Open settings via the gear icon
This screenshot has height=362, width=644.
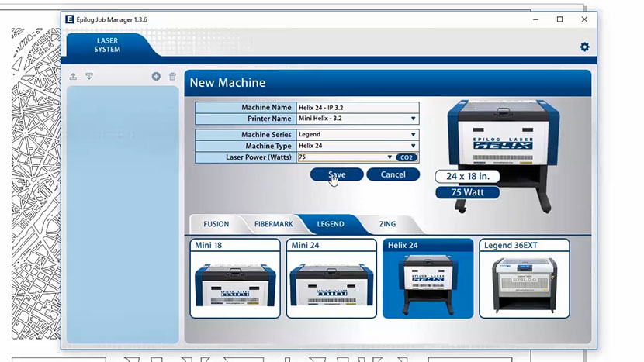584,47
